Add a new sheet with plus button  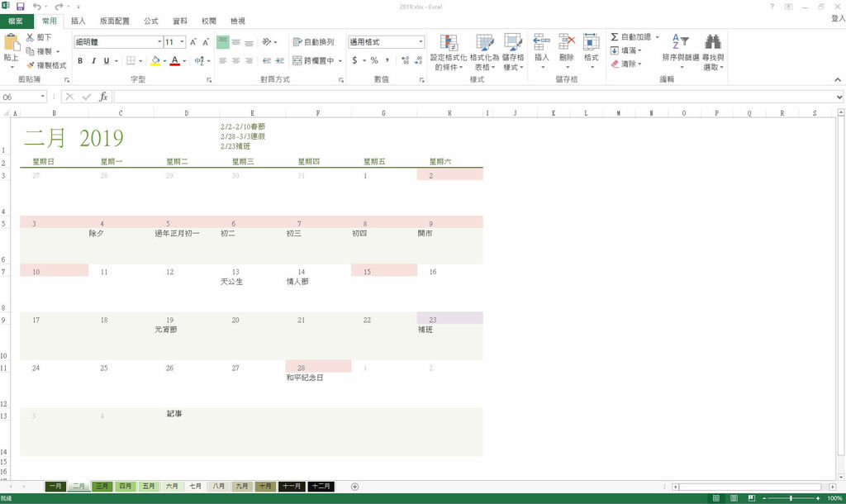tap(354, 486)
